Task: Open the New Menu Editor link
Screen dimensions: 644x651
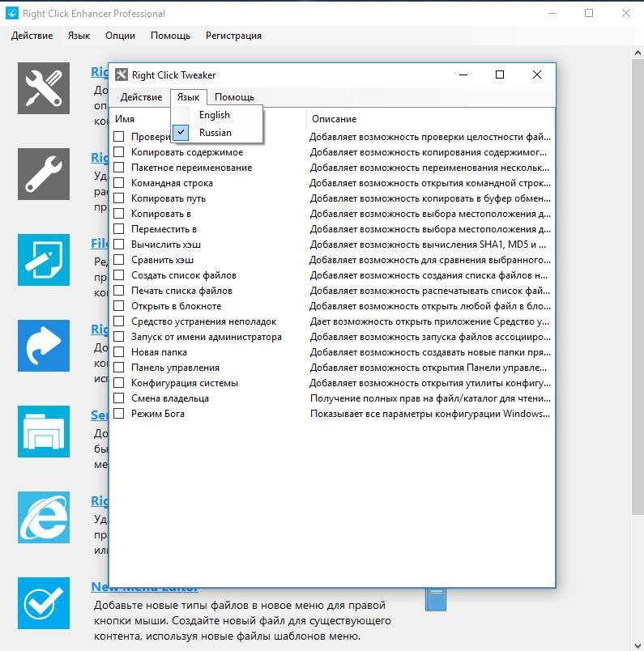Action: (144, 586)
